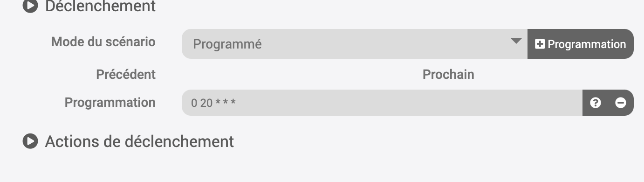Viewport: 644px width, 182px height.
Task: Click the Mode du scénario label
Action: coord(103,42)
